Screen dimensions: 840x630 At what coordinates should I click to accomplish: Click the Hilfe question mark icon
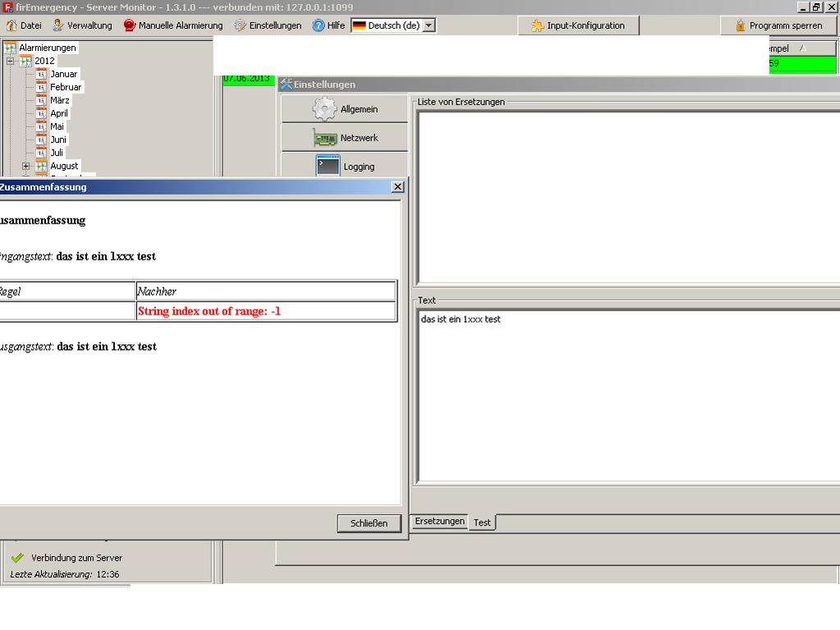319,25
